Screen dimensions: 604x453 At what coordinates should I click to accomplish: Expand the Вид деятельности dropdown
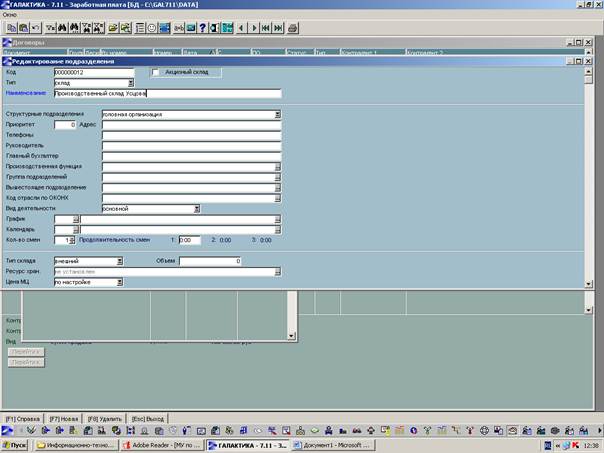point(197,209)
